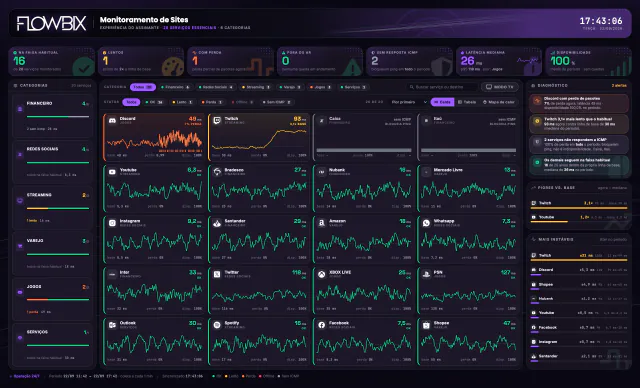Toggle the Jogos category filter chip
This screenshot has width=640, height=388.
coord(320,87)
